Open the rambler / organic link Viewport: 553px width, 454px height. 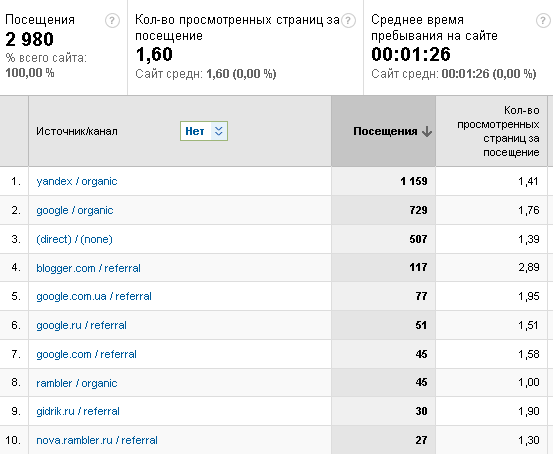[77, 383]
